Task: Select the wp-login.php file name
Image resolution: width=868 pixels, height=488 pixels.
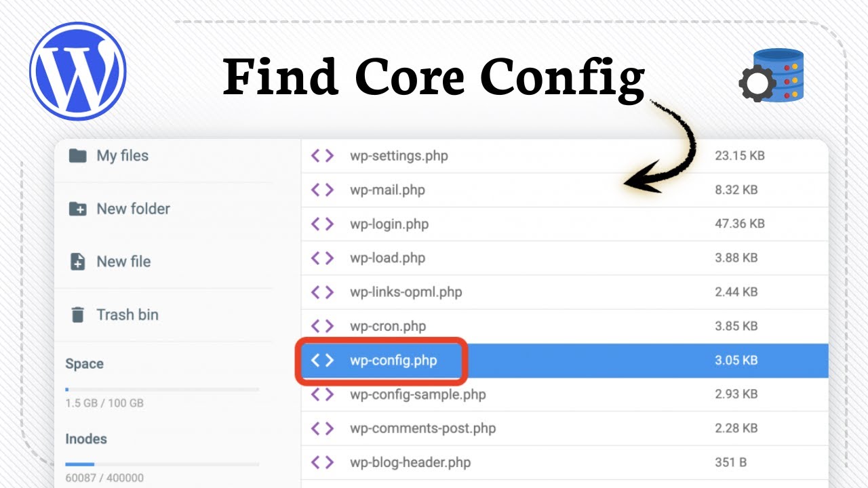Action: 389,224
